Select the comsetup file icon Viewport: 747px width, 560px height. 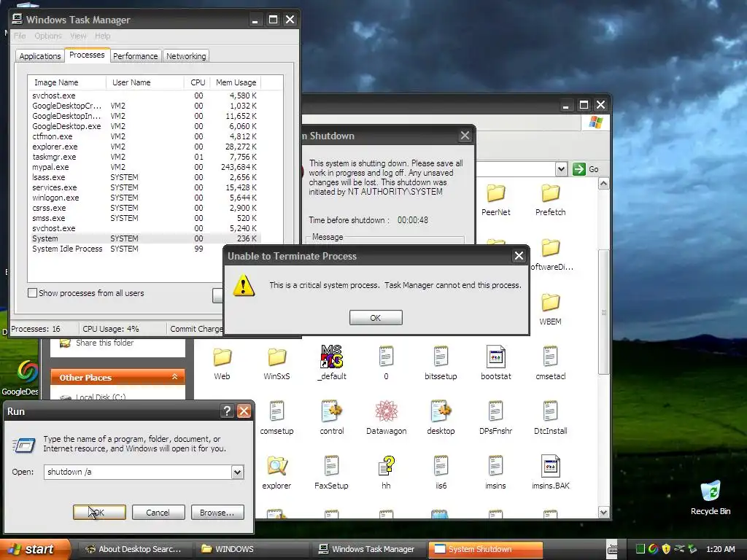tap(276, 411)
